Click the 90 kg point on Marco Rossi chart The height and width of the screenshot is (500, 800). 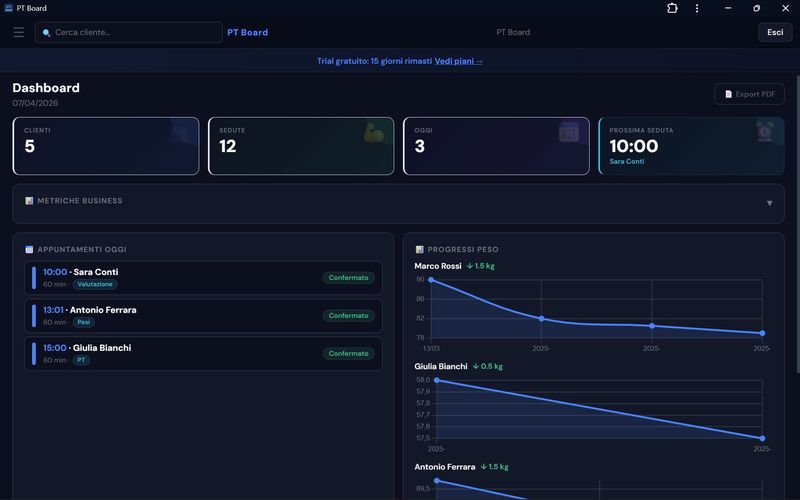(x=431, y=280)
